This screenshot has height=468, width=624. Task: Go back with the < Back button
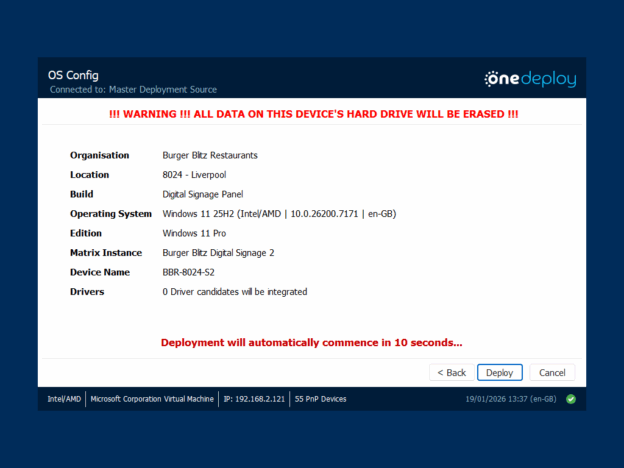[x=452, y=372]
